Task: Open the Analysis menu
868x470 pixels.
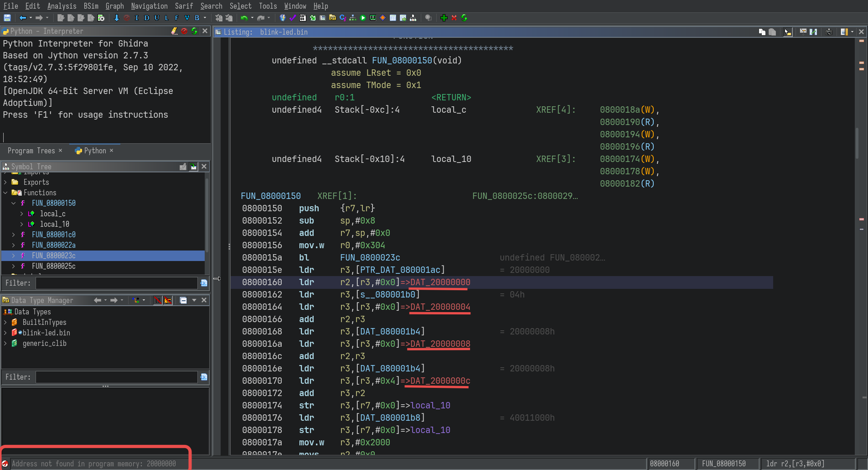Action: [62, 6]
